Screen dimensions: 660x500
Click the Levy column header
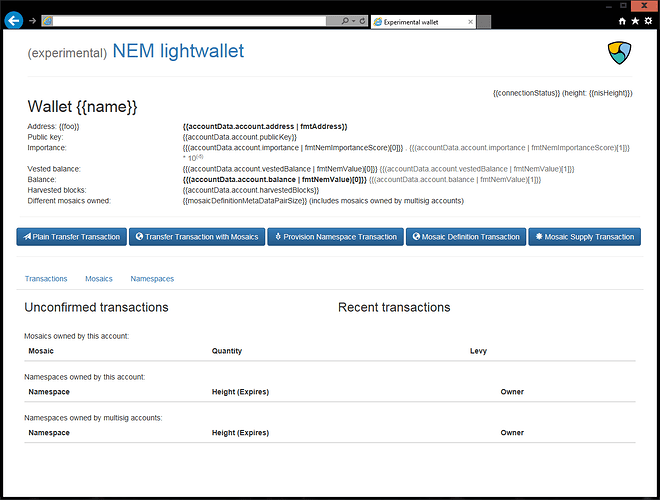(x=478, y=351)
